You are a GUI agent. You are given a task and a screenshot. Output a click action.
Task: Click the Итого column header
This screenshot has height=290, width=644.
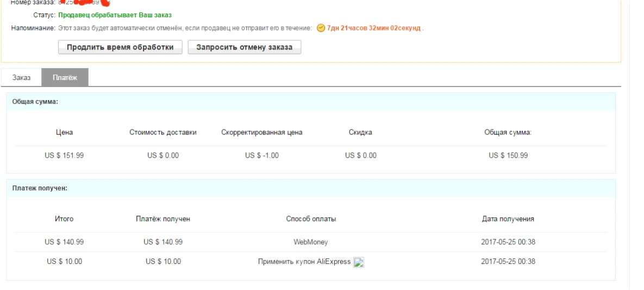(64, 219)
